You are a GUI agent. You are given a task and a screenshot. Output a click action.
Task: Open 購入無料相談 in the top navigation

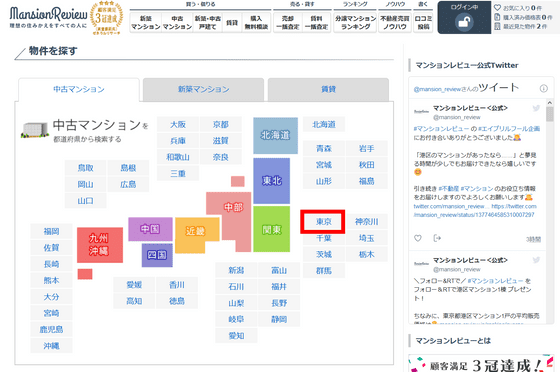tap(256, 22)
